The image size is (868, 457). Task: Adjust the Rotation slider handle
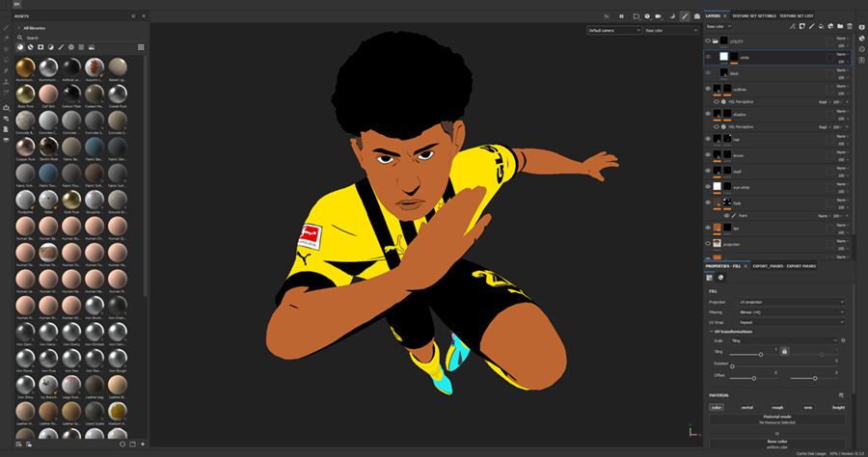point(732,366)
